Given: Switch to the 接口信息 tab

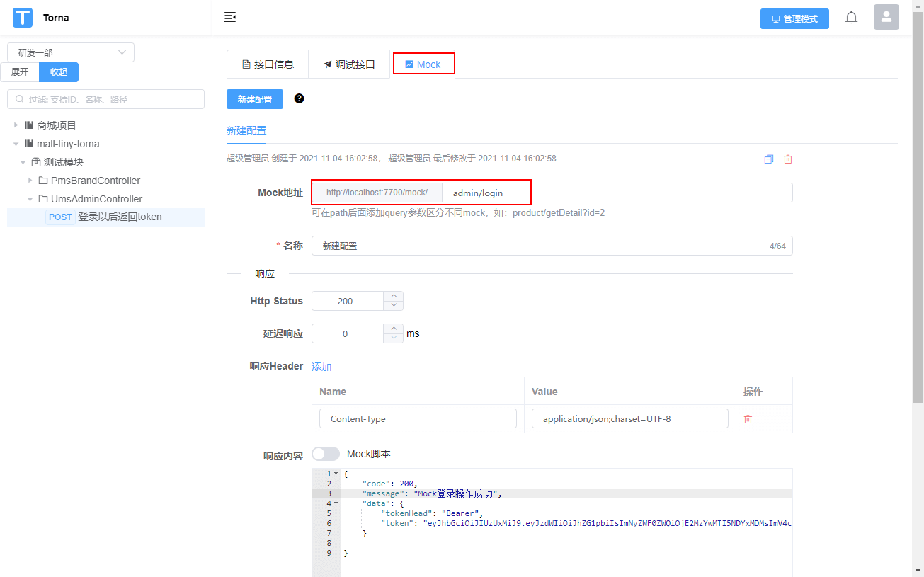Looking at the screenshot, I should (268, 64).
